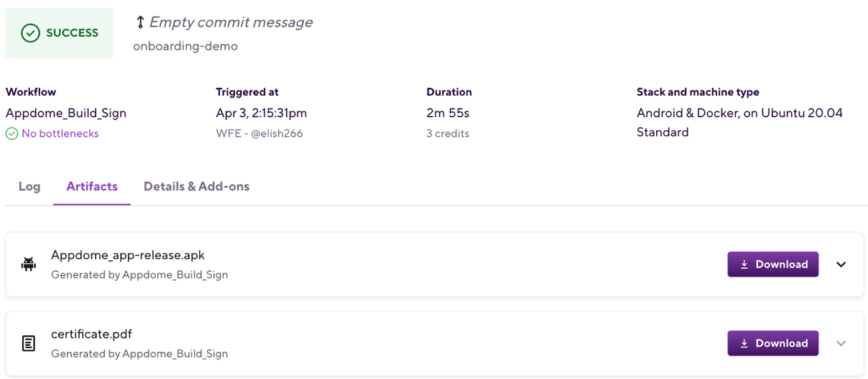Open the Log tab
868x379 pixels.
[29, 186]
